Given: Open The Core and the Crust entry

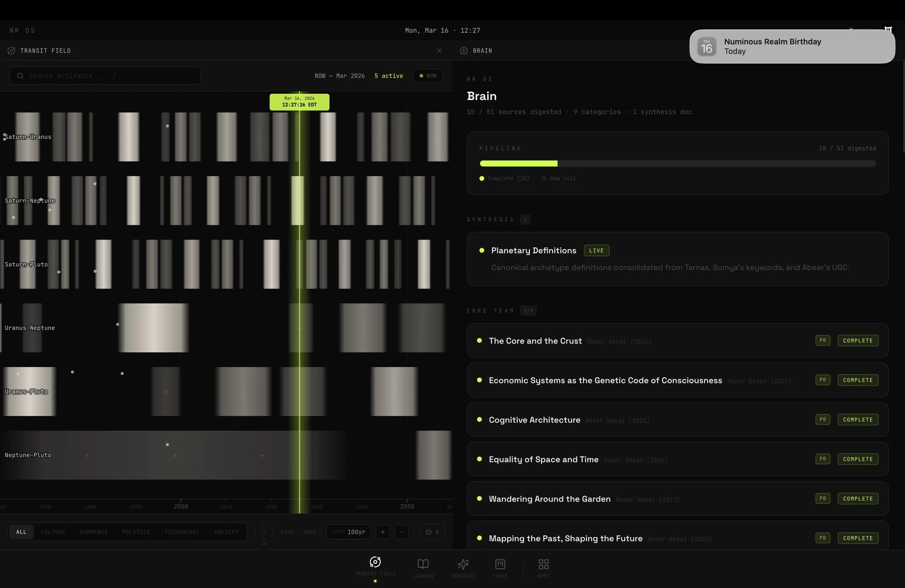Looking at the screenshot, I should click(x=535, y=341).
